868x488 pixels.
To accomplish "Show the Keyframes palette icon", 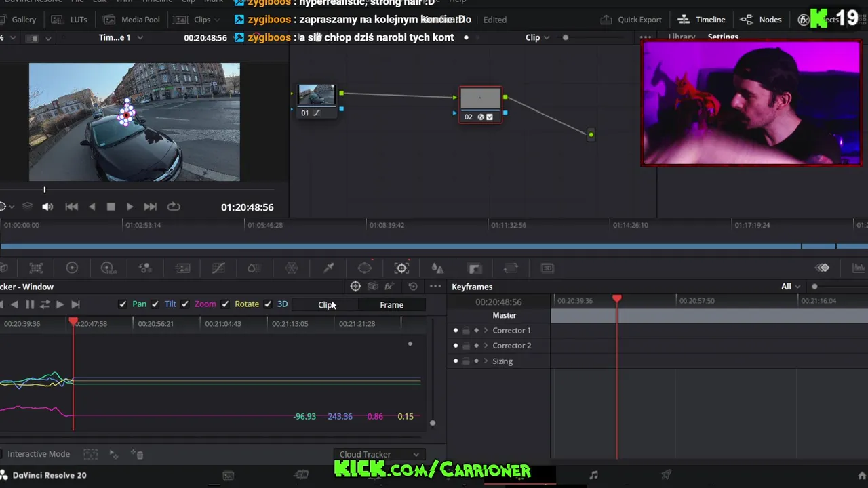I will (823, 268).
